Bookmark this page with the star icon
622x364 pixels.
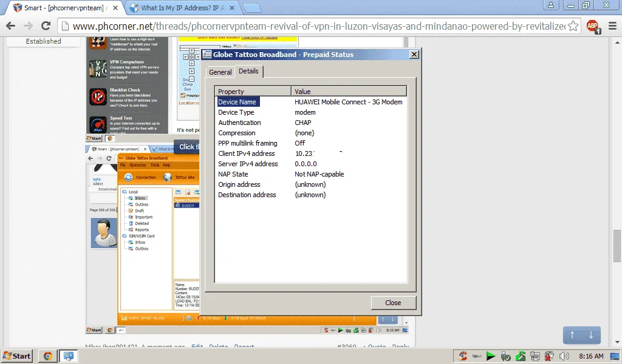click(573, 26)
